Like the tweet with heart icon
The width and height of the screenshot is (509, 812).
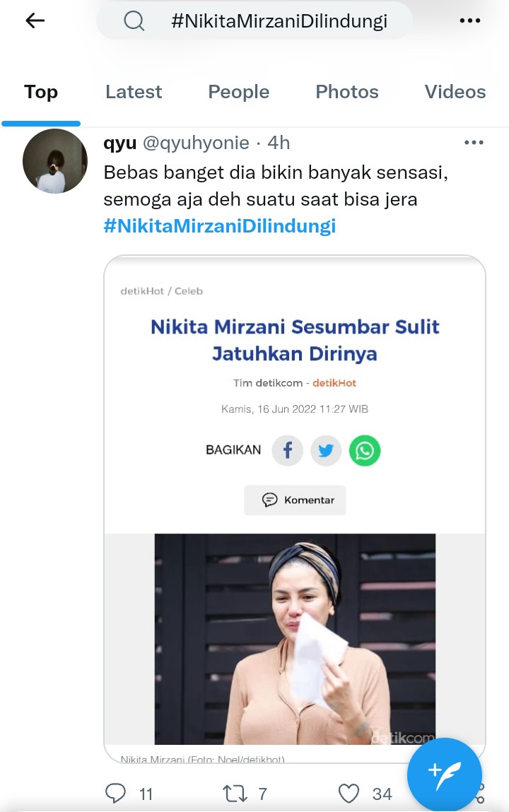point(349,794)
